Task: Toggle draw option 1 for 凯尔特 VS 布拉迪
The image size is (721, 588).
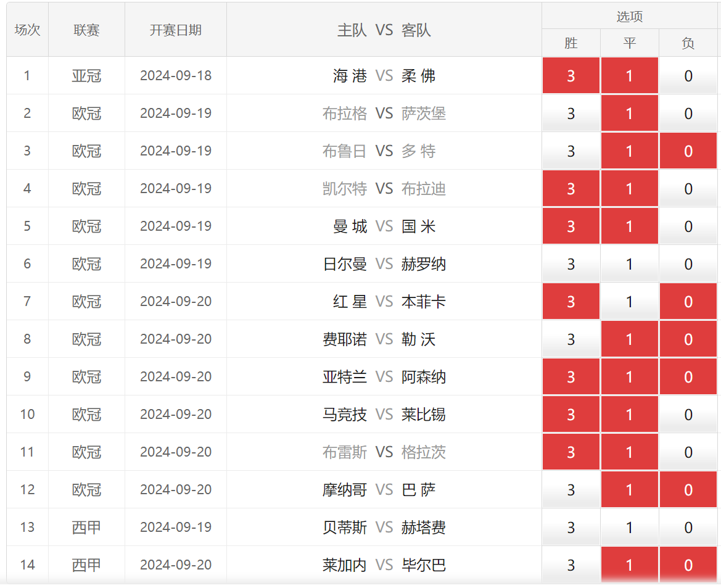Action: pyautogui.click(x=630, y=189)
